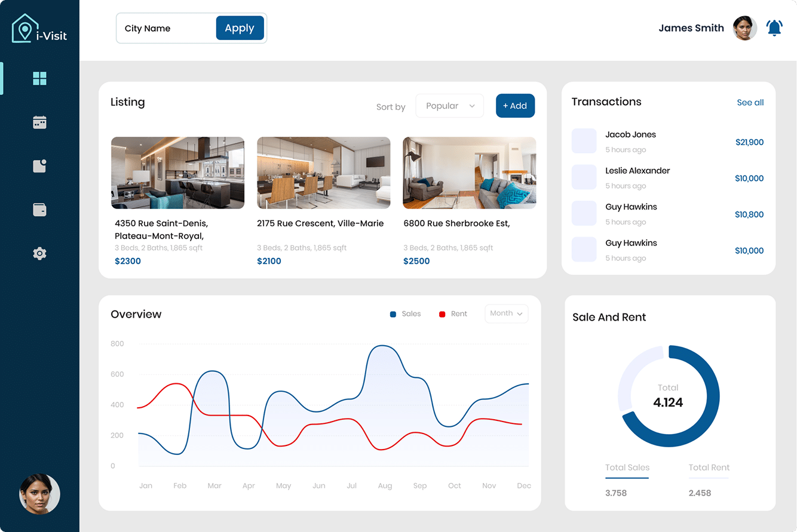
Task: Click the Aug label on chart axis
Action: [385, 485]
